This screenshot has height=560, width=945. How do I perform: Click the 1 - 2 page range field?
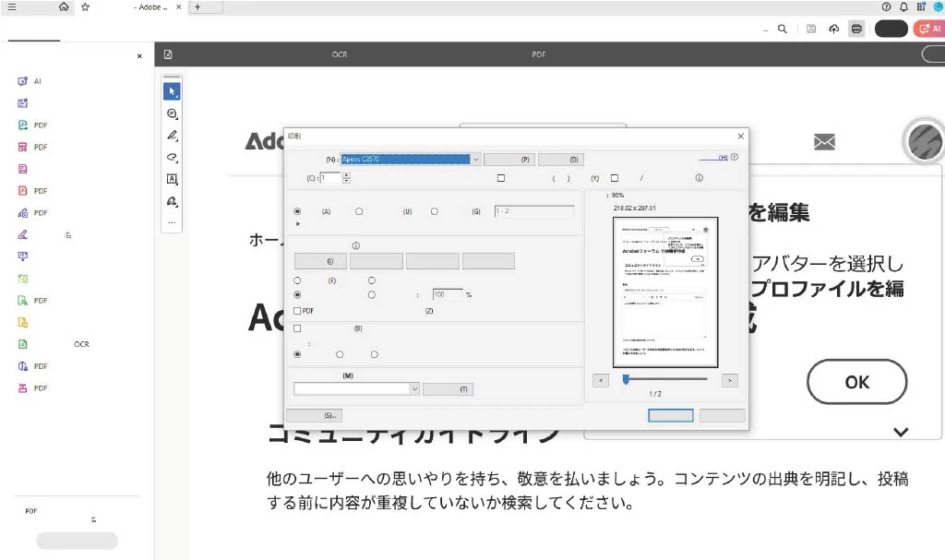[x=534, y=211]
